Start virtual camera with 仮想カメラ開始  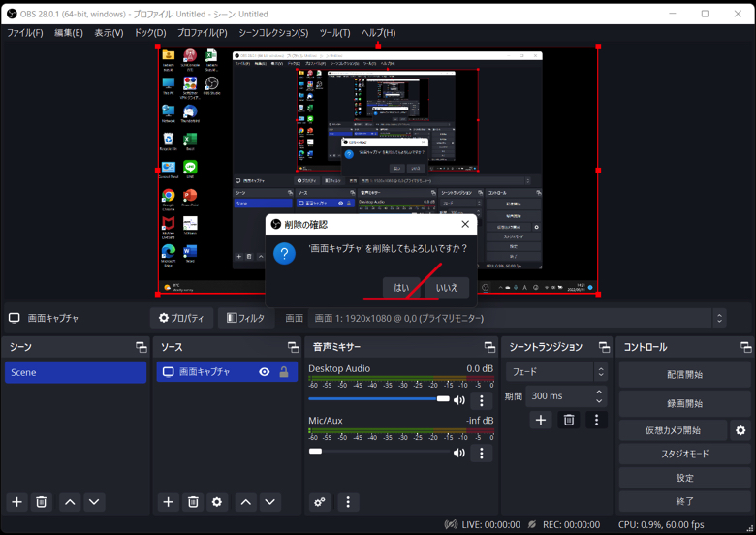(673, 430)
